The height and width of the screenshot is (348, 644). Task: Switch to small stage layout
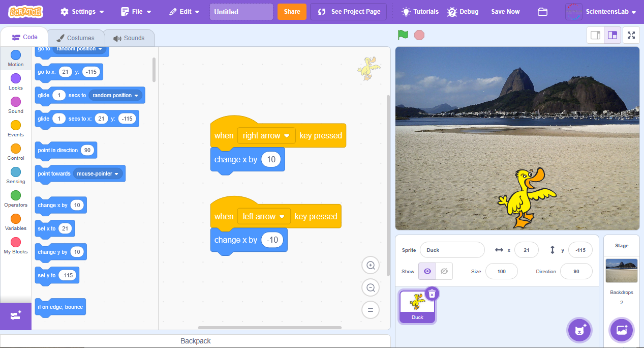(595, 35)
